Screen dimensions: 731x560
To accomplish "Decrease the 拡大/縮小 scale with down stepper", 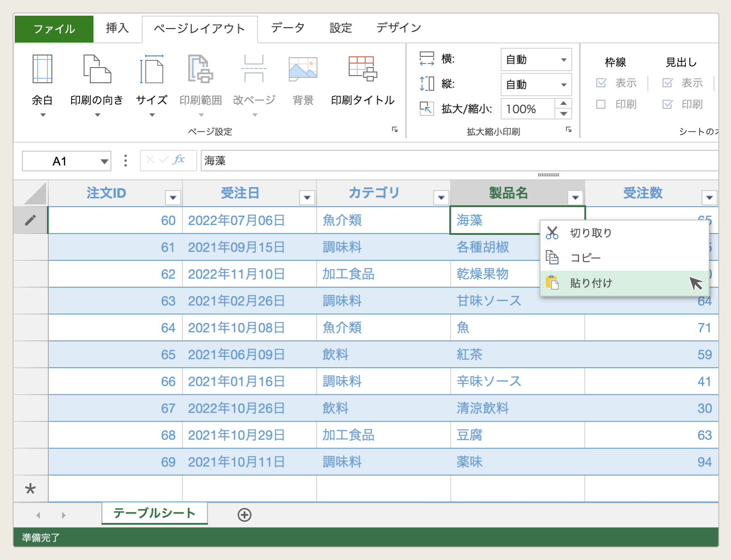I will [564, 114].
